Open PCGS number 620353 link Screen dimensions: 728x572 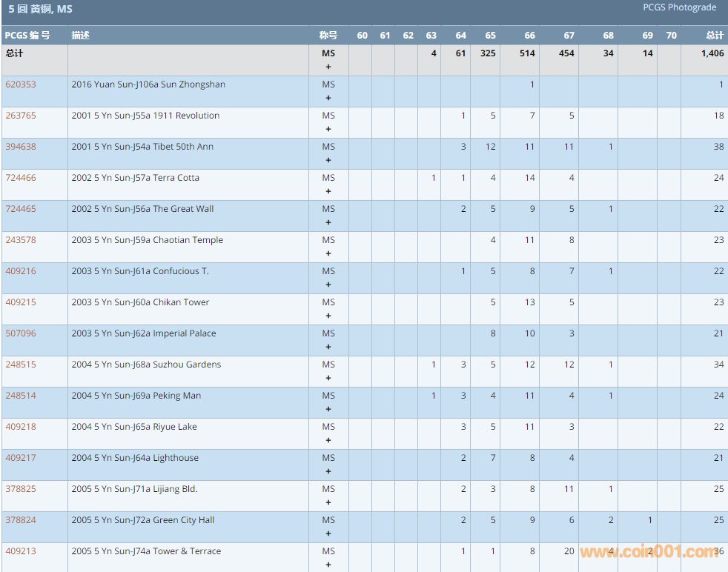click(21, 84)
